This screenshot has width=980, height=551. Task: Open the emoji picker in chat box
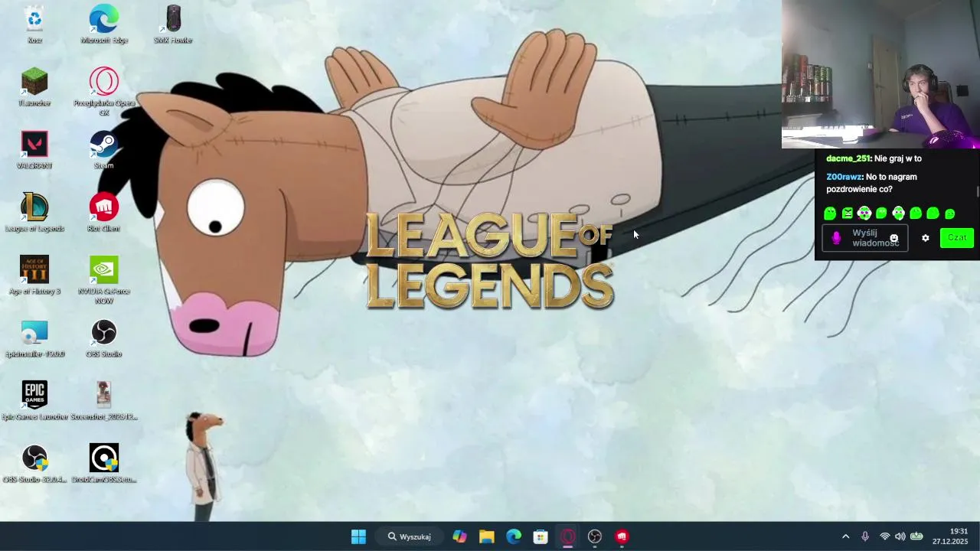893,238
